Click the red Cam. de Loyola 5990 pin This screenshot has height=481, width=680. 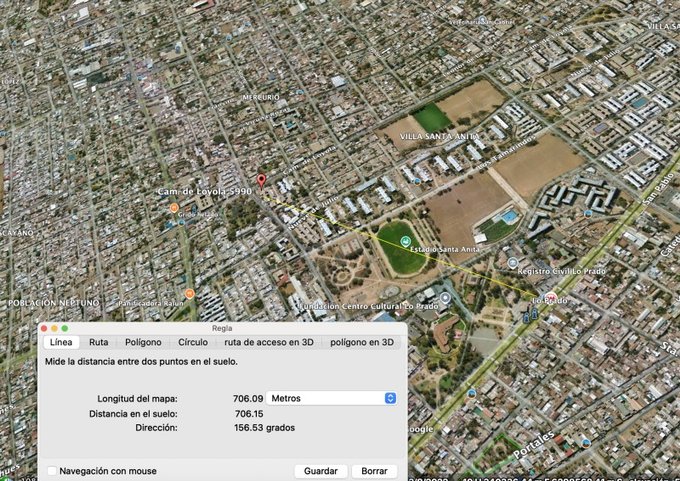[261, 181]
